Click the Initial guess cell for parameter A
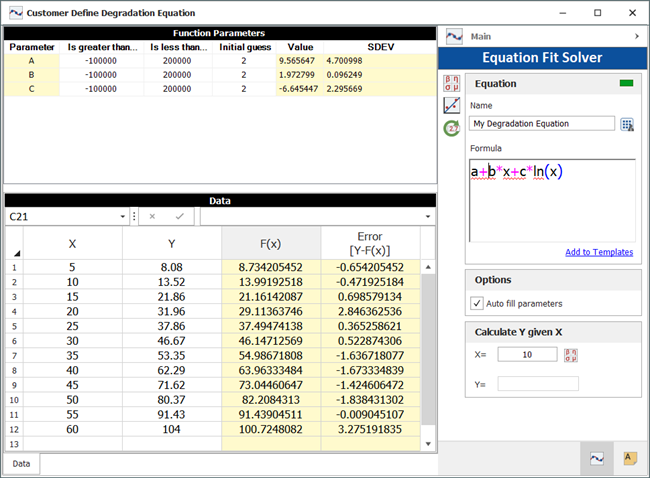 tap(244, 61)
